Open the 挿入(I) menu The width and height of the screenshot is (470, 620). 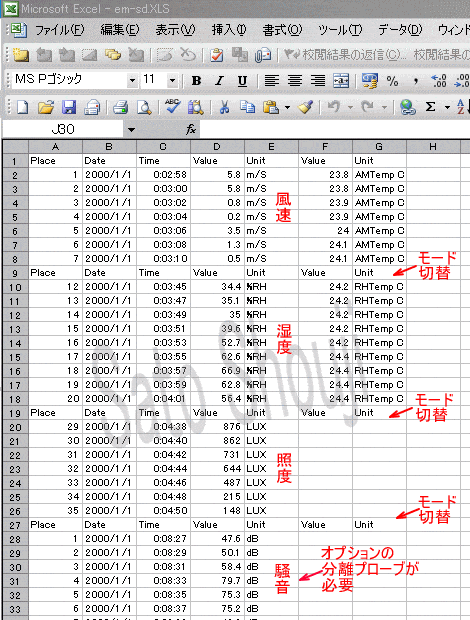pyautogui.click(x=228, y=30)
